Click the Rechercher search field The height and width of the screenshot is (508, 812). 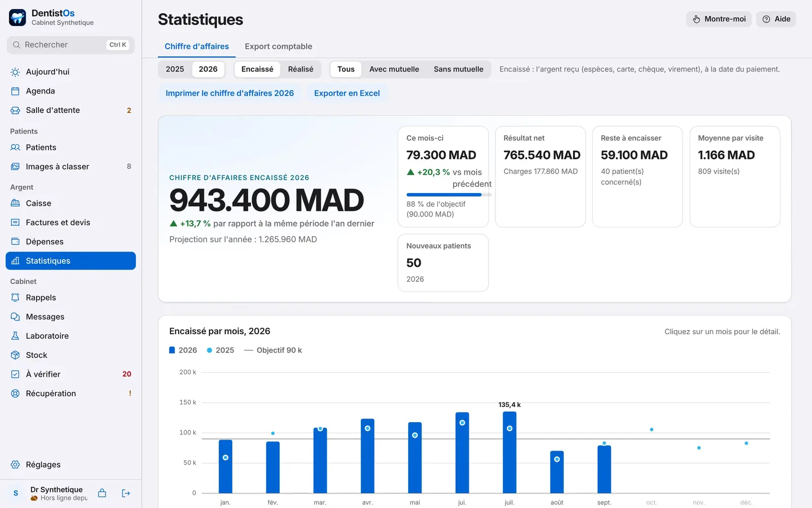(71, 45)
